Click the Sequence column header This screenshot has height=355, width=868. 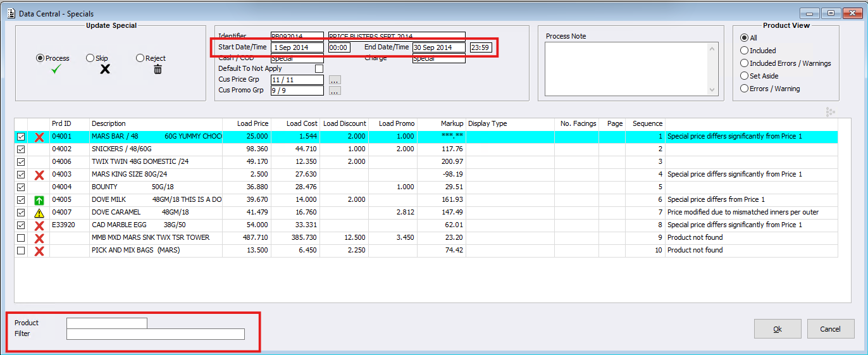point(645,124)
